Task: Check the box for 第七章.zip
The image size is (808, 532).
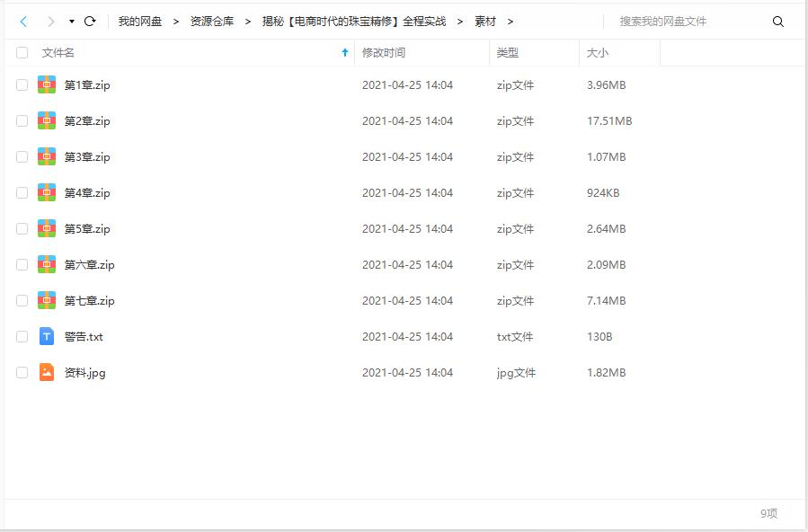Action: (22, 301)
